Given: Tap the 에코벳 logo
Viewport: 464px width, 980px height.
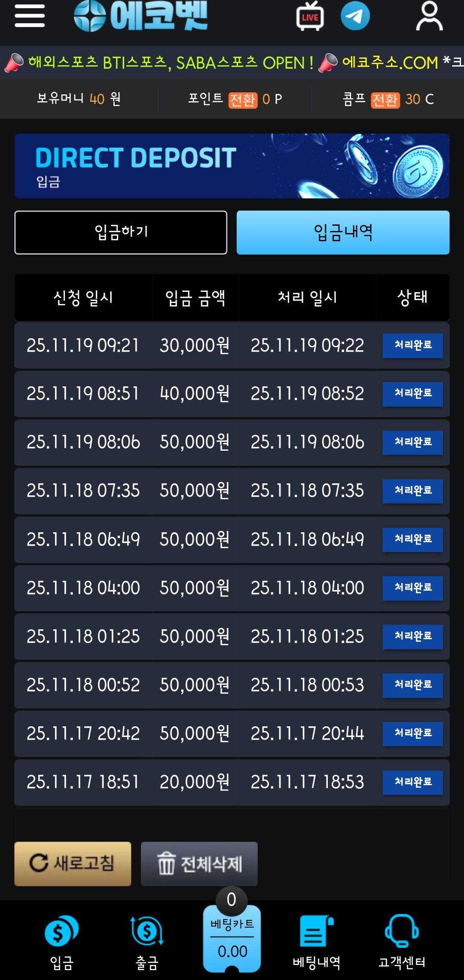Looking at the screenshot, I should [141, 16].
